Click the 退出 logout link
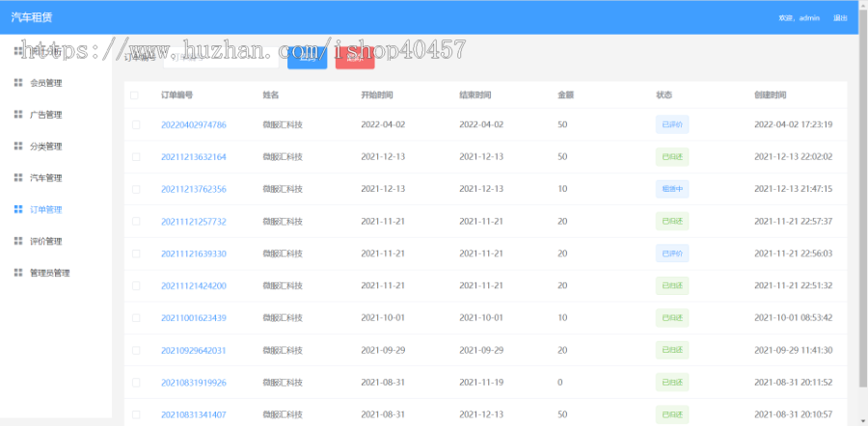 [x=840, y=17]
